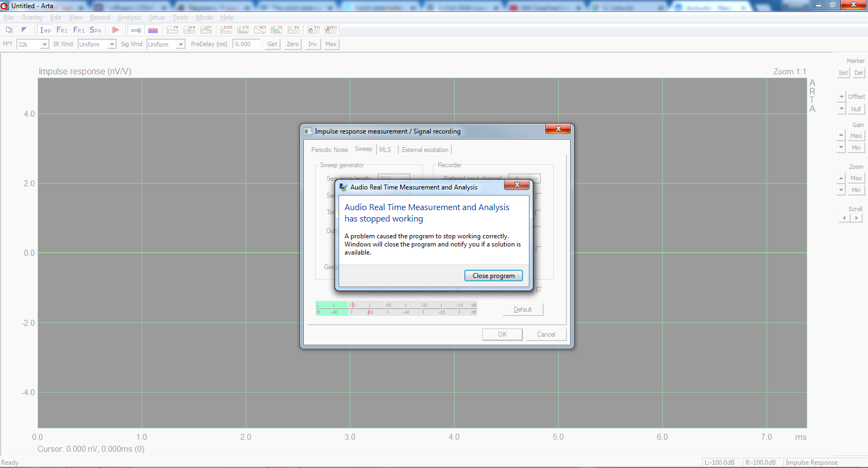Switch to the External excitation tab
Viewport: 868px width, 468px height.
click(x=425, y=150)
